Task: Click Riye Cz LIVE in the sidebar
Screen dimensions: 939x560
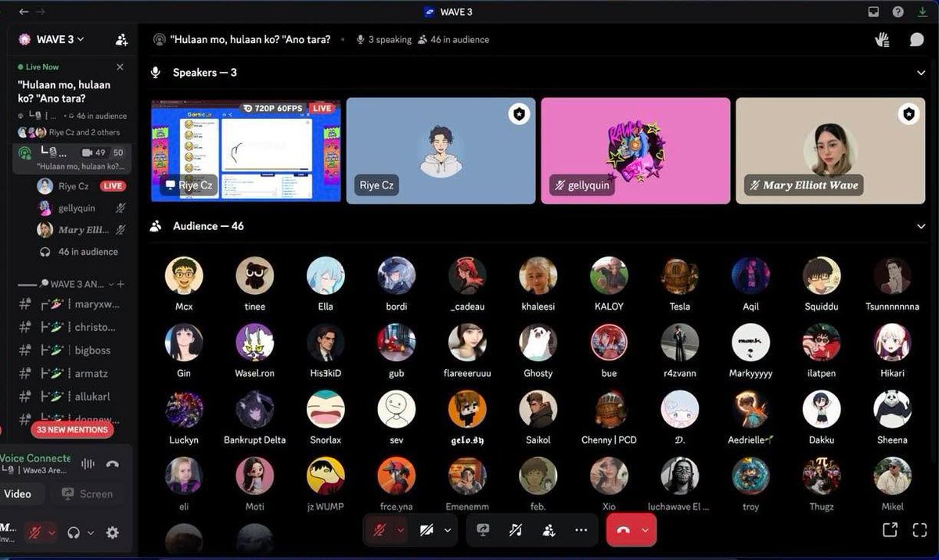Action: click(82, 186)
